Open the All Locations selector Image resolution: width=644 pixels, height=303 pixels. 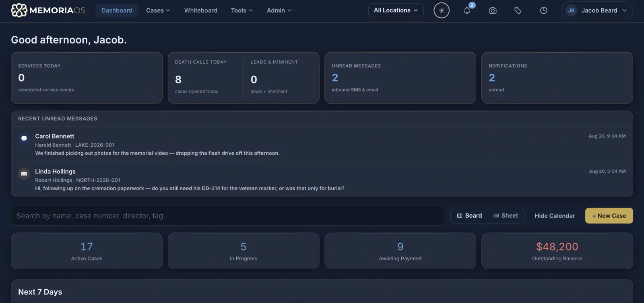tap(396, 10)
